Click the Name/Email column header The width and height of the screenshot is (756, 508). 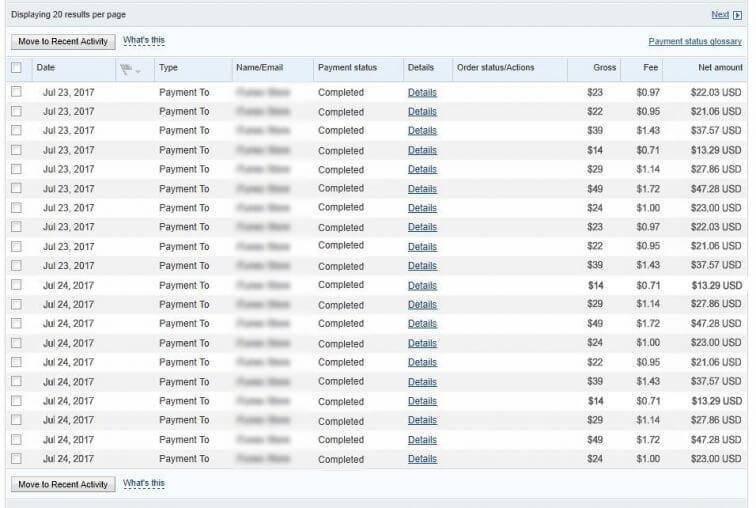point(259,67)
